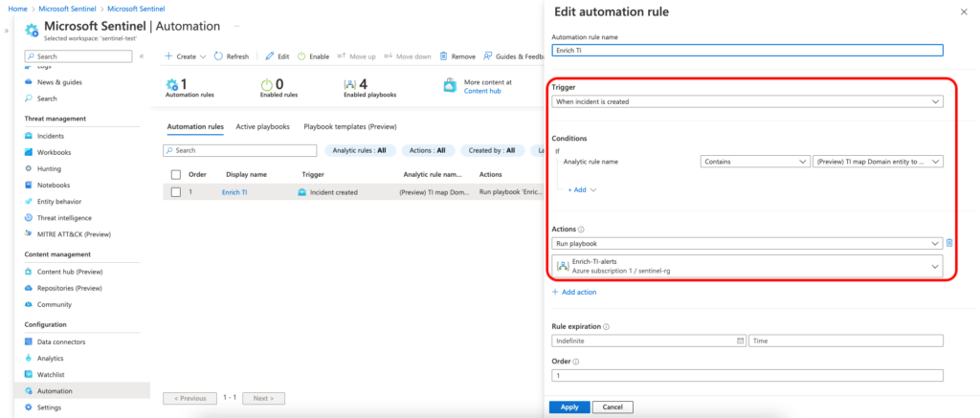Click the MITRE ATT&CK icon
This screenshot has width=980, height=418.
28,233
